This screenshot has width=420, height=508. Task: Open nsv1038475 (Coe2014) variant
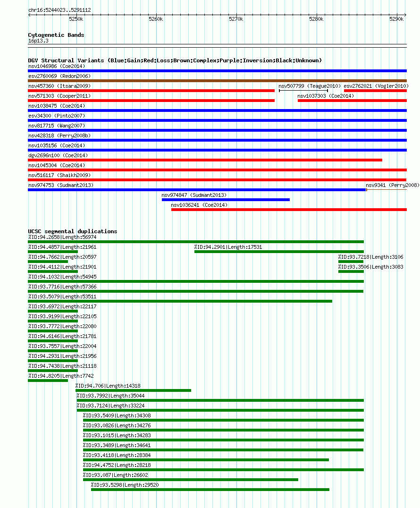point(57,106)
